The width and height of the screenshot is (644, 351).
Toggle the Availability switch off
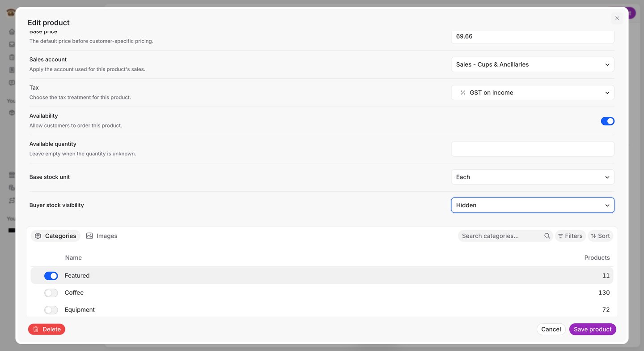coord(607,121)
